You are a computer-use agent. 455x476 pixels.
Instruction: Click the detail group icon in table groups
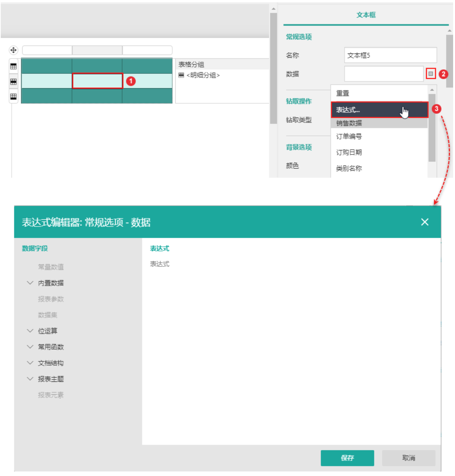(x=181, y=75)
